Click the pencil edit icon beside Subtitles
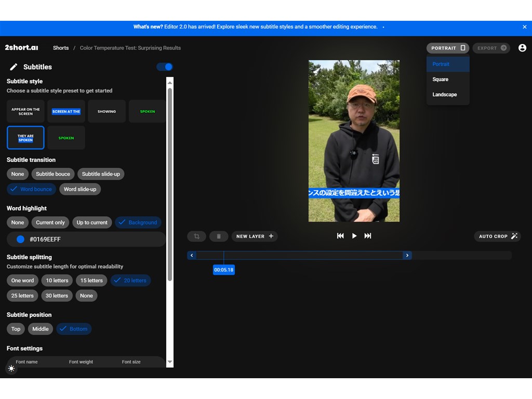Image resolution: width=532 pixels, height=399 pixels. click(14, 67)
